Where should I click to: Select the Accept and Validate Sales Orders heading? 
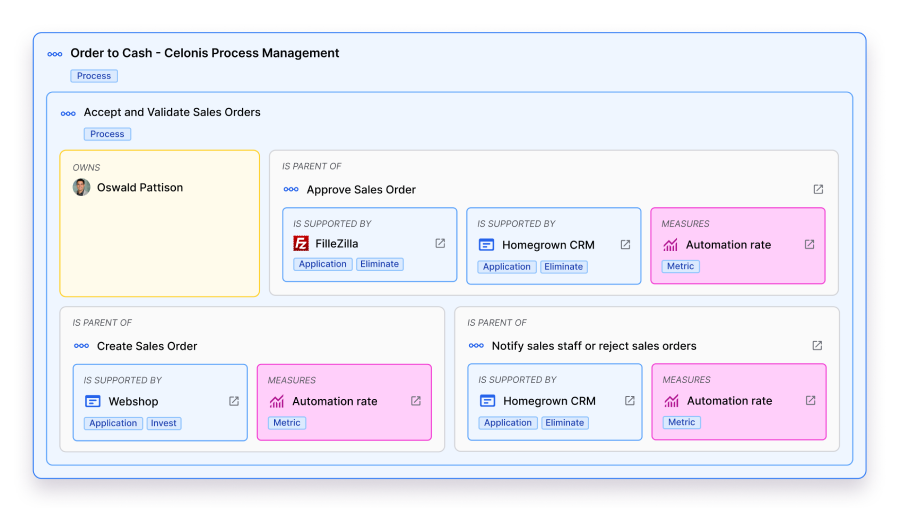[x=172, y=113]
